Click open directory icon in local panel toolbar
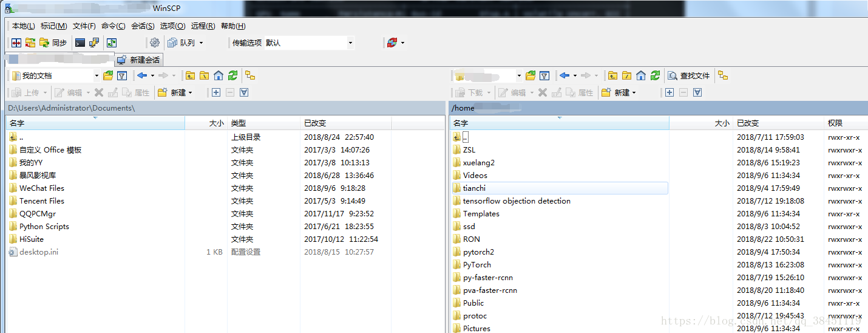The width and height of the screenshot is (868, 333). (108, 75)
